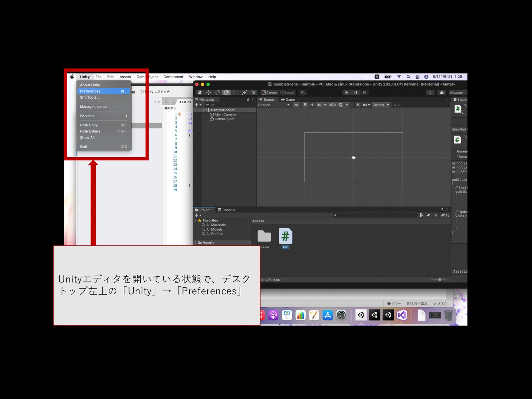Focus the Project asset search field
The image size is (532, 399).
(x=375, y=215)
